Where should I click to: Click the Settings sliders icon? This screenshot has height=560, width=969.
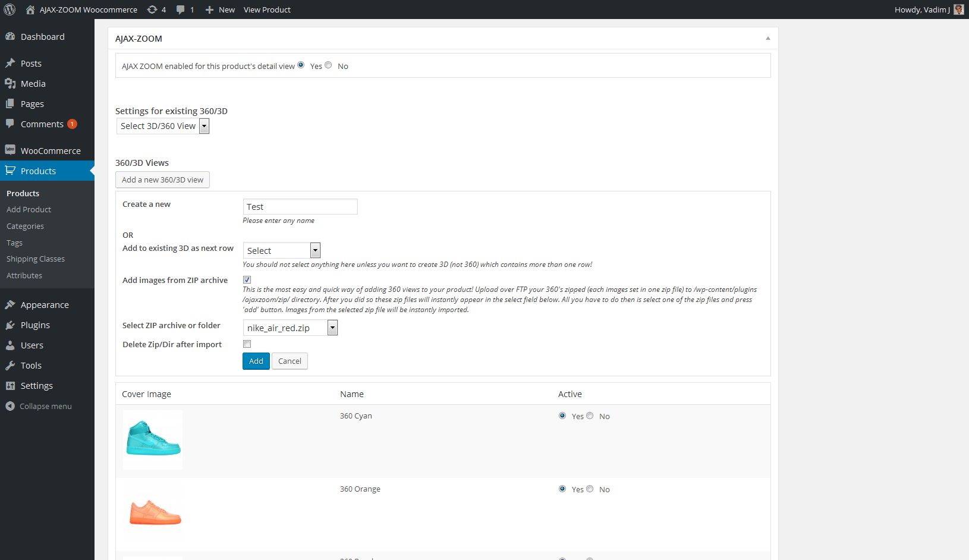click(10, 385)
